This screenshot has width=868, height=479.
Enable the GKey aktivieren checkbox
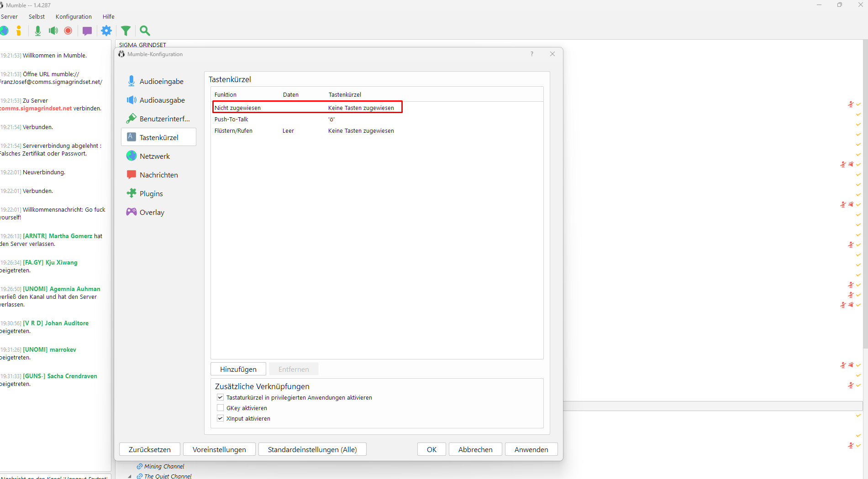pyautogui.click(x=220, y=408)
